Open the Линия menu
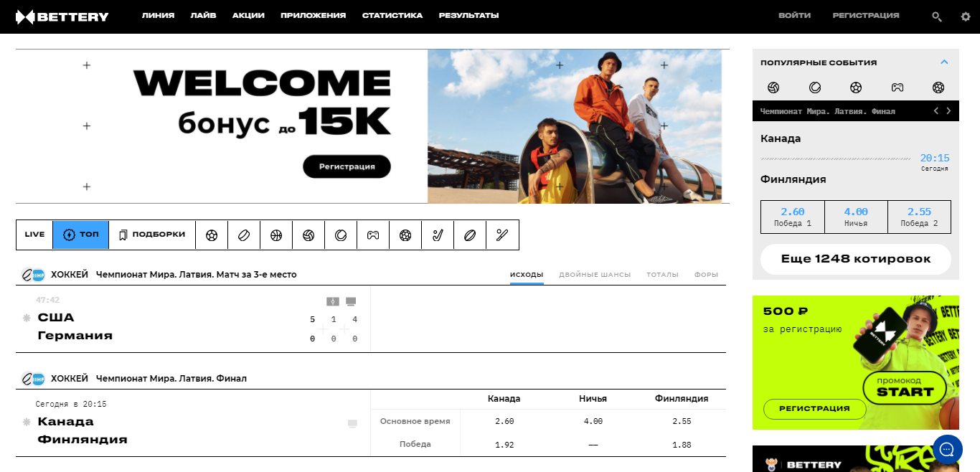 (159, 16)
